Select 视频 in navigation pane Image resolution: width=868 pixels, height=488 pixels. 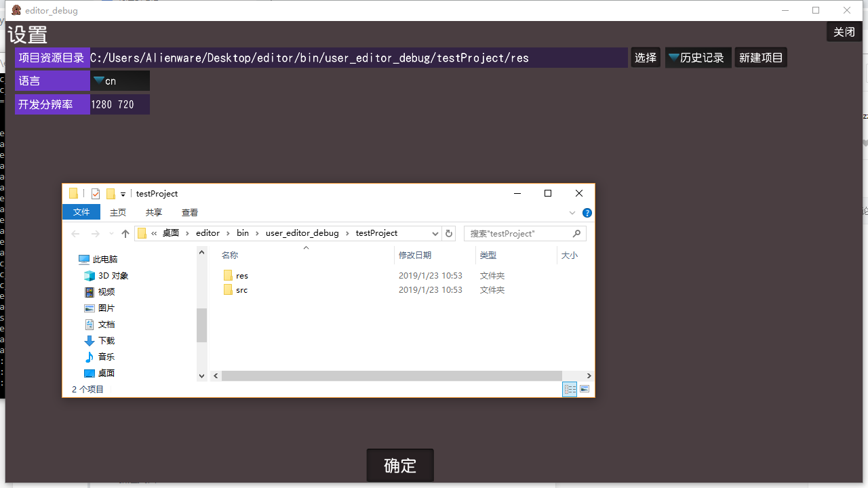pos(99,291)
